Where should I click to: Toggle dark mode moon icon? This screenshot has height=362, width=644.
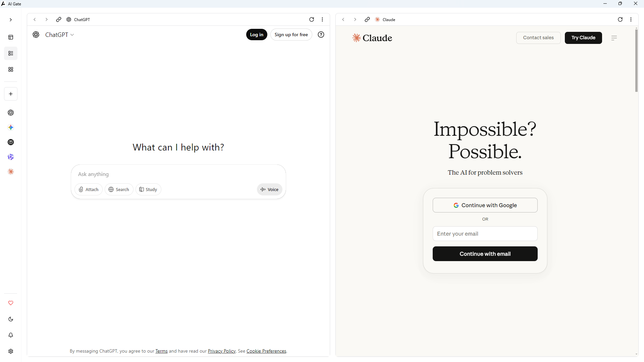pos(11,319)
